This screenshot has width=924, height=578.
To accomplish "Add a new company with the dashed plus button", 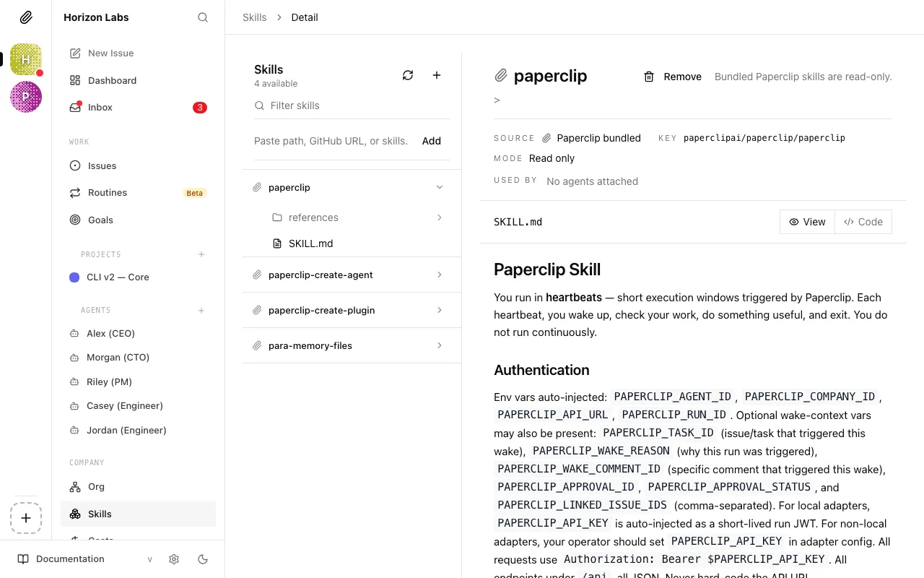I will (x=26, y=518).
